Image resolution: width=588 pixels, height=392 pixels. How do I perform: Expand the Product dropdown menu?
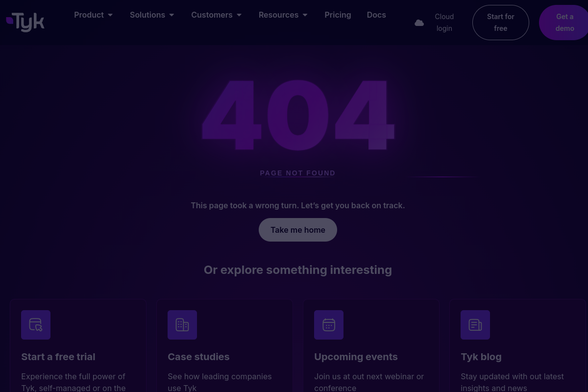pyautogui.click(x=94, y=15)
